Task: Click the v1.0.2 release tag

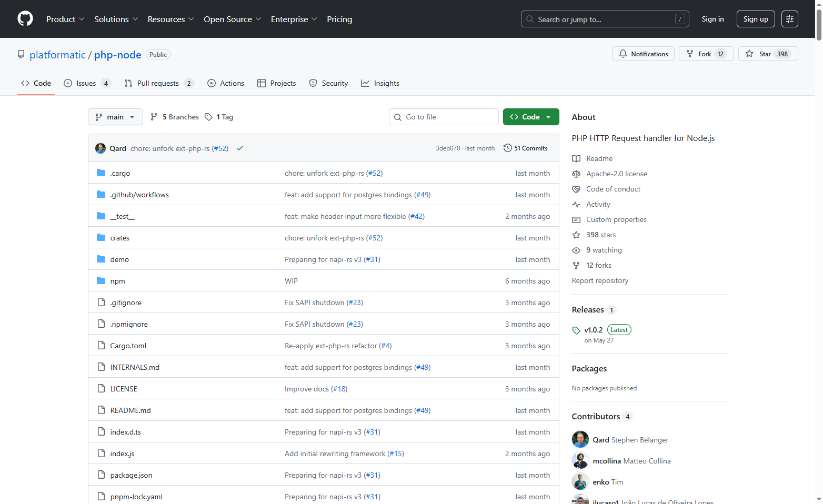Action: point(593,330)
